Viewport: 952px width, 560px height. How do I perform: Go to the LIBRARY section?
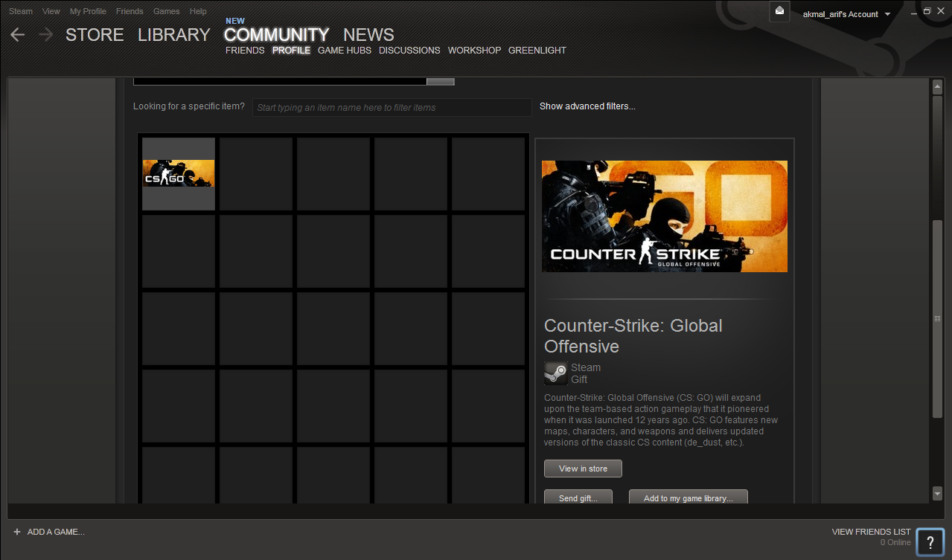point(174,35)
